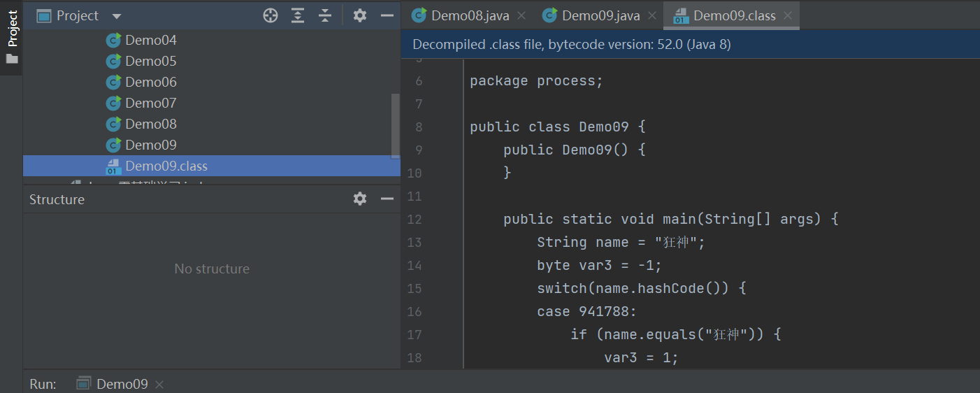Close the Demo09 Run tab

(x=159, y=384)
